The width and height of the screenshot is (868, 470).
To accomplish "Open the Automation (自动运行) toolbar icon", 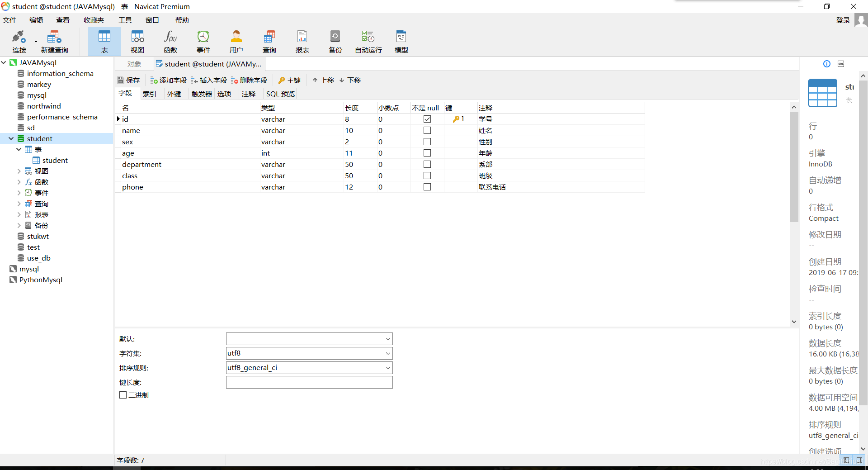I will pos(368,42).
